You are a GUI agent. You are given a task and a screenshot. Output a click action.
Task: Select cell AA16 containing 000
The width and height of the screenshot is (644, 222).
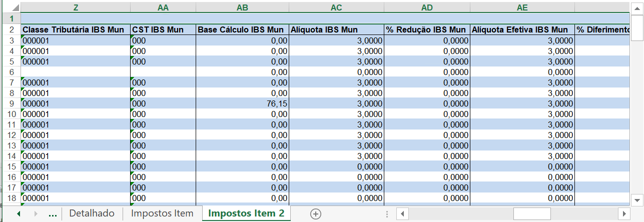pos(163,177)
